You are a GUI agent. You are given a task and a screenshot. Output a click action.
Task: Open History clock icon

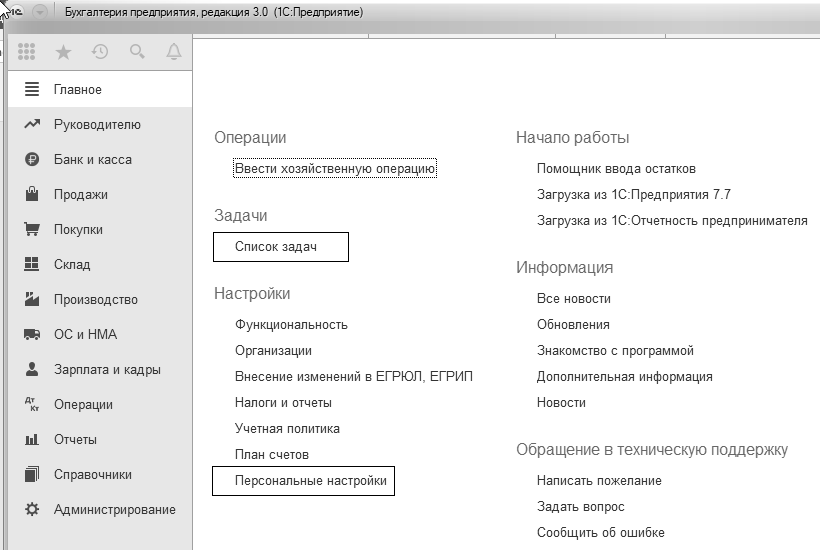(100, 52)
